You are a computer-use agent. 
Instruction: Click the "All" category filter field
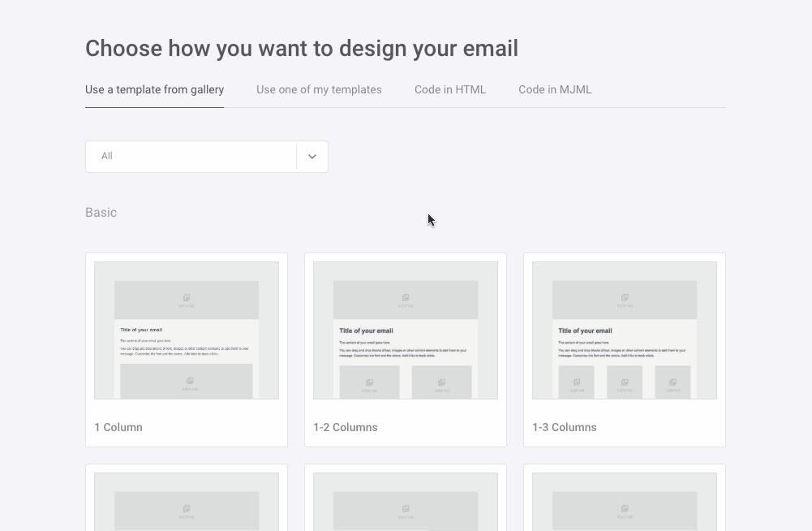[x=207, y=157]
